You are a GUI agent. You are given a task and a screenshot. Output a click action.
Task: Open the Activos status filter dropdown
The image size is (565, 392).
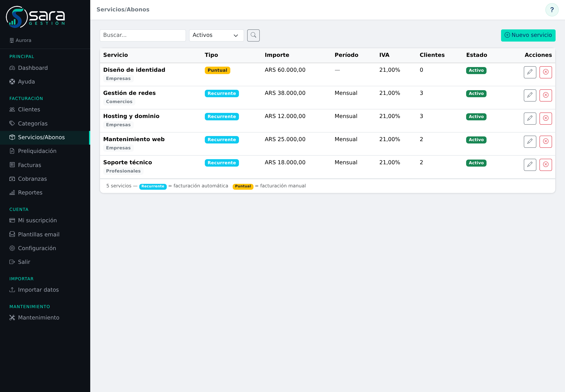[x=216, y=35]
